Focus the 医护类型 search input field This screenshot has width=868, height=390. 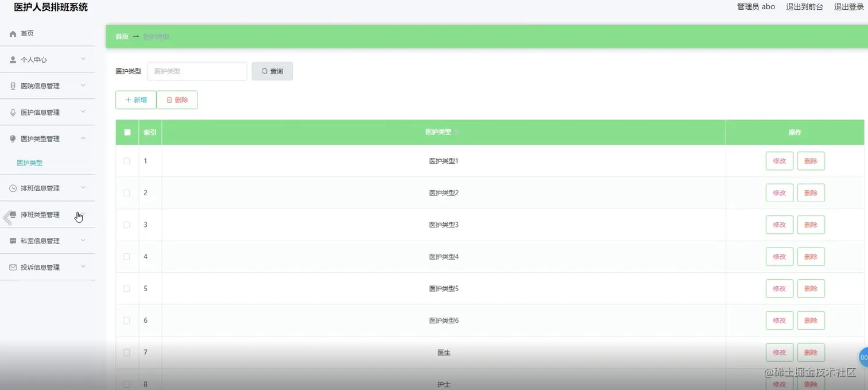coord(197,71)
